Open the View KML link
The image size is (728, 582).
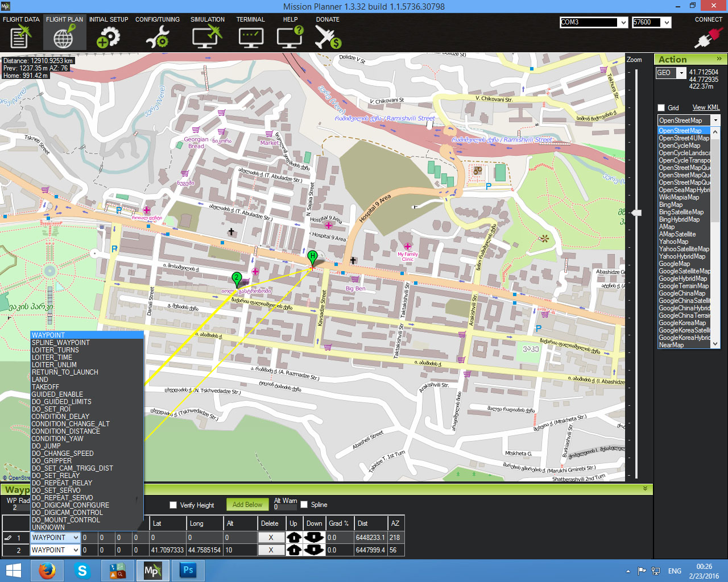pos(706,107)
